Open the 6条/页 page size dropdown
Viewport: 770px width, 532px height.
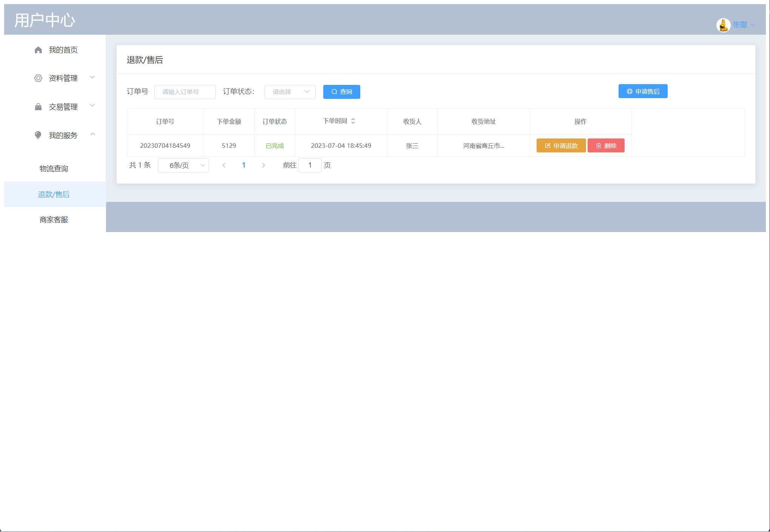[x=183, y=165]
